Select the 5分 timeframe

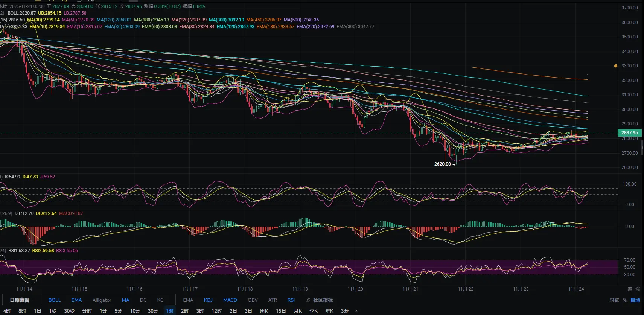tap(118, 311)
